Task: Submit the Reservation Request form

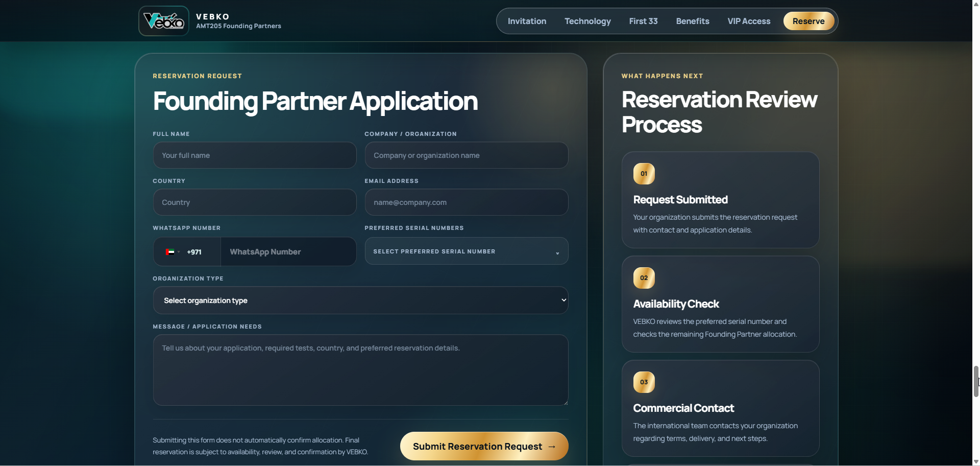Action: (484, 446)
